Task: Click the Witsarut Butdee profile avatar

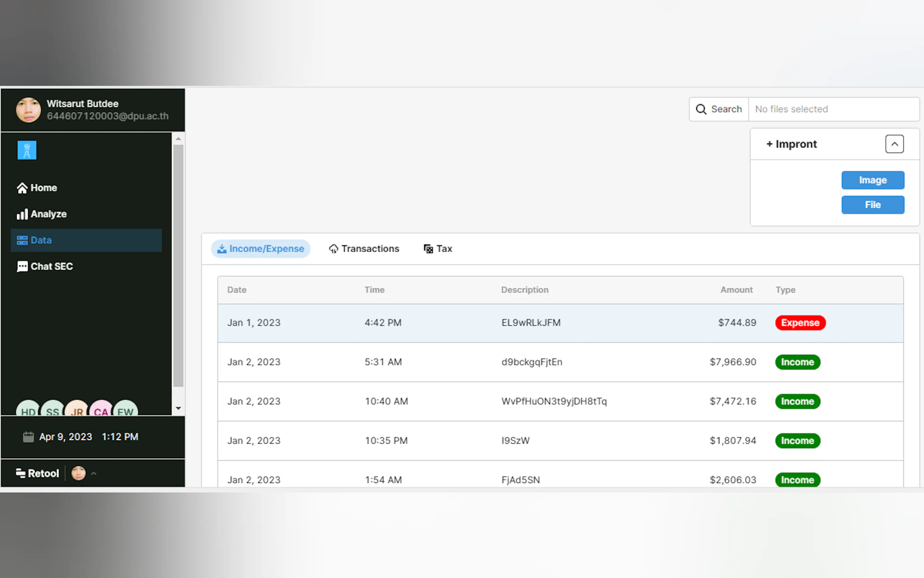Action: 28,110
